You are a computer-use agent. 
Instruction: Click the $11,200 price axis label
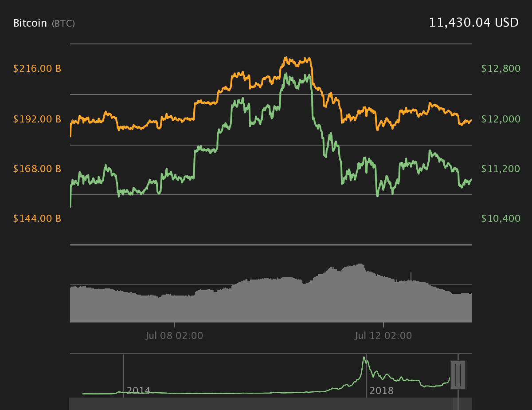tap(501, 169)
